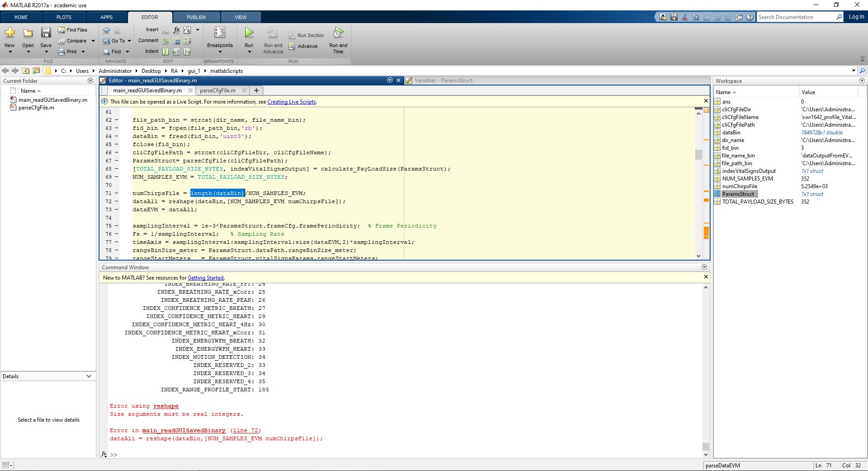Viewport: 868px width, 471px height.
Task: Toggle breakpoint on line 72 dash
Action: (x=116, y=201)
